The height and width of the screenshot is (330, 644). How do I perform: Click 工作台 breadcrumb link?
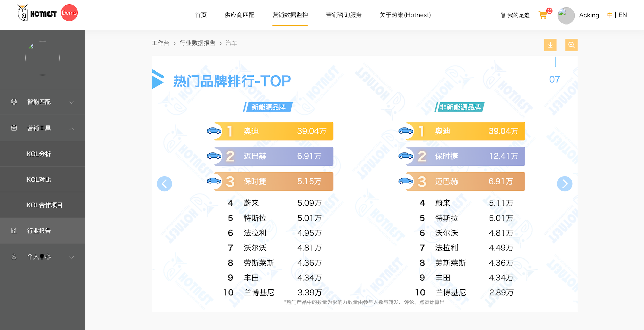point(160,43)
